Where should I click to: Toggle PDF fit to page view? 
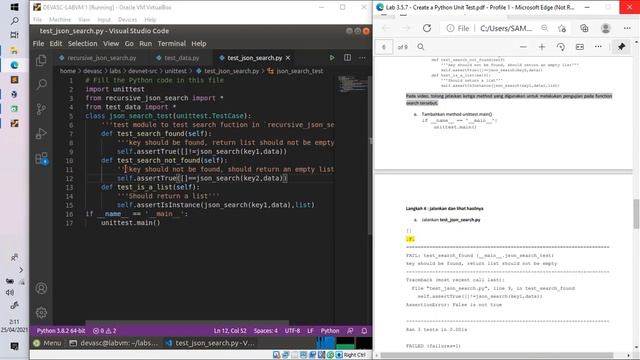tap(580, 47)
